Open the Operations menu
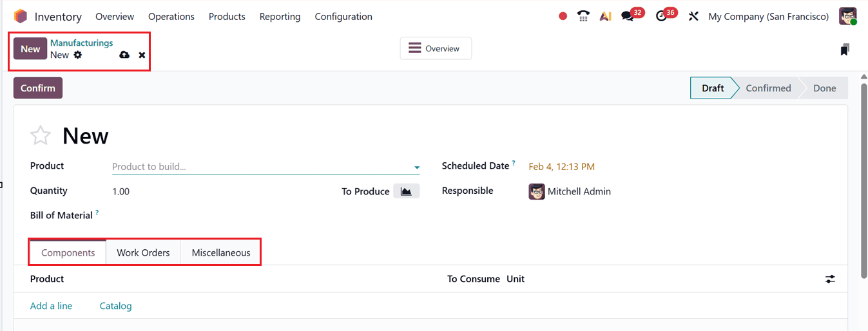Screen dimensions: 868x331 (171, 17)
